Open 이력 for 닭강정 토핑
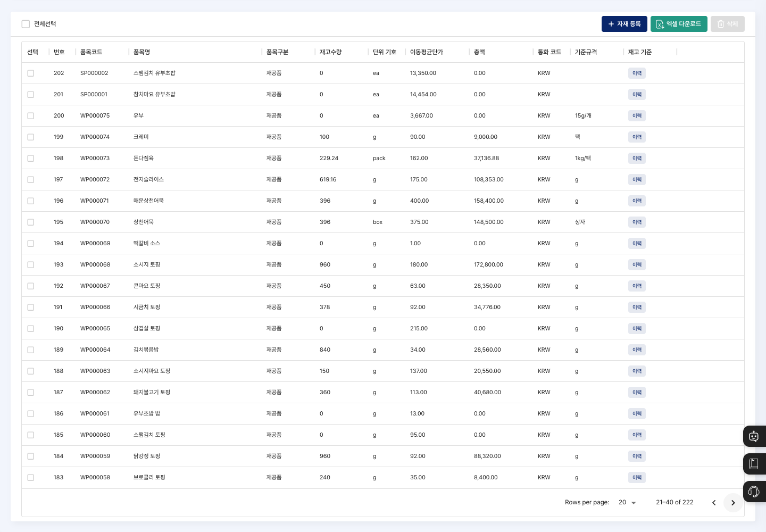Image resolution: width=766 pixels, height=532 pixels. coord(637,456)
